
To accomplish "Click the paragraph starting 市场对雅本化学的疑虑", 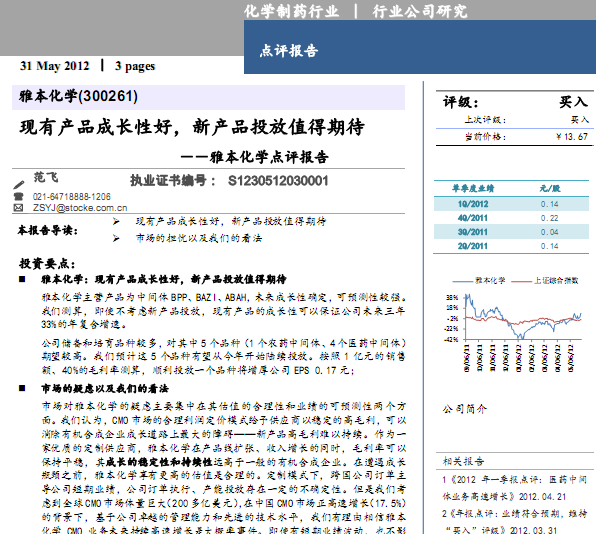I will click(224, 467).
